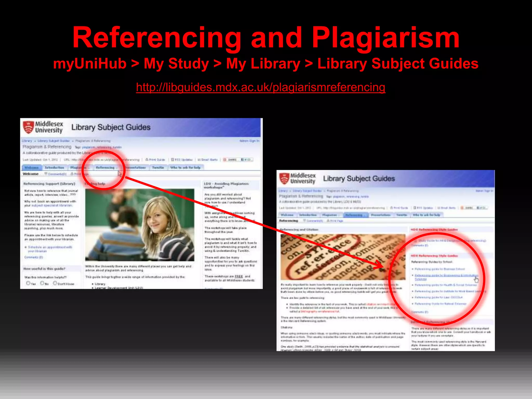Click the 'reference' dictionary image on Referencing page
The image size is (532, 399).
tap(343, 257)
